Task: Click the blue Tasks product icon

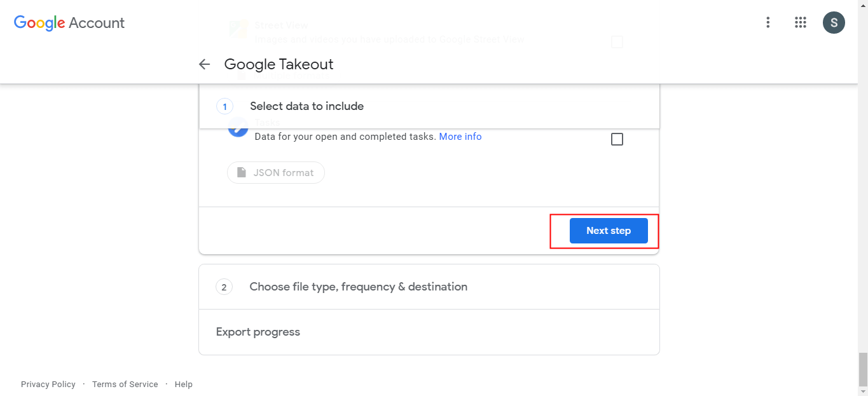Action: 238,129
